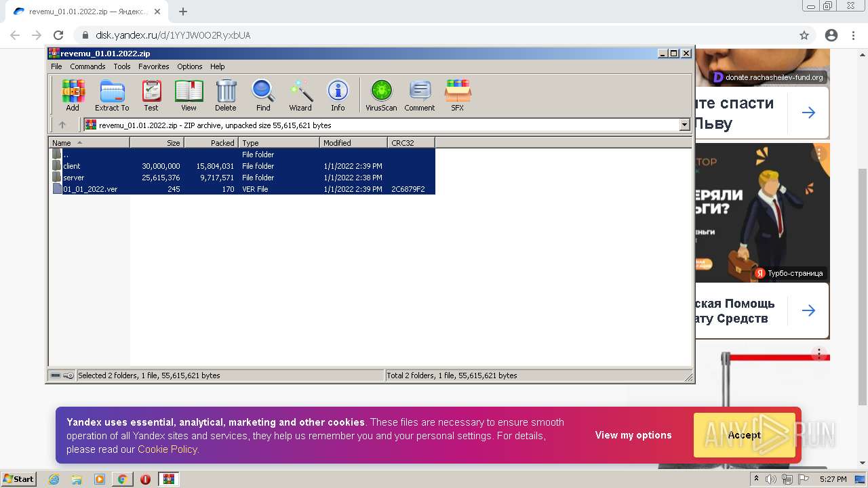Close the revemu_01.01.2022.zip browser tab
The image size is (868, 488).
pyautogui.click(x=157, y=12)
